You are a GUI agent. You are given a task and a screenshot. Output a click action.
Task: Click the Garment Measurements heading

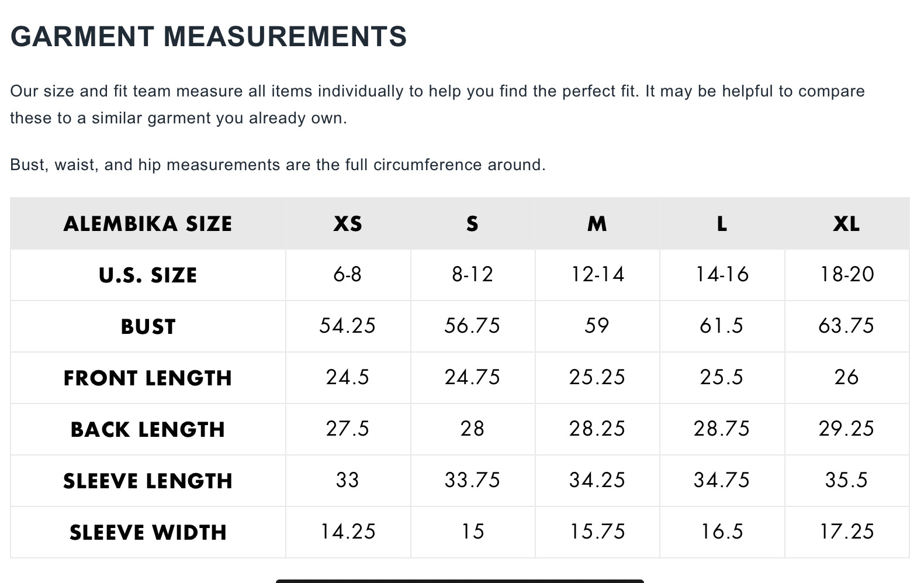click(x=209, y=36)
